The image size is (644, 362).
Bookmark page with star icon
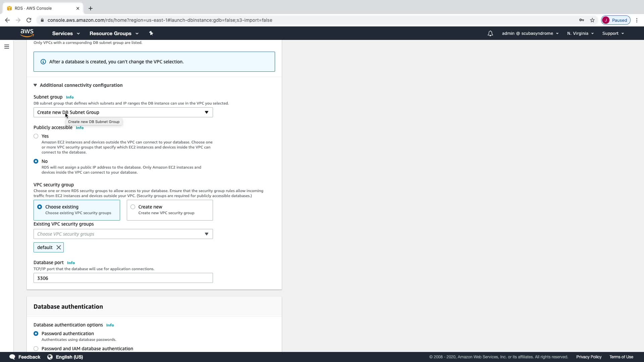[x=592, y=20]
